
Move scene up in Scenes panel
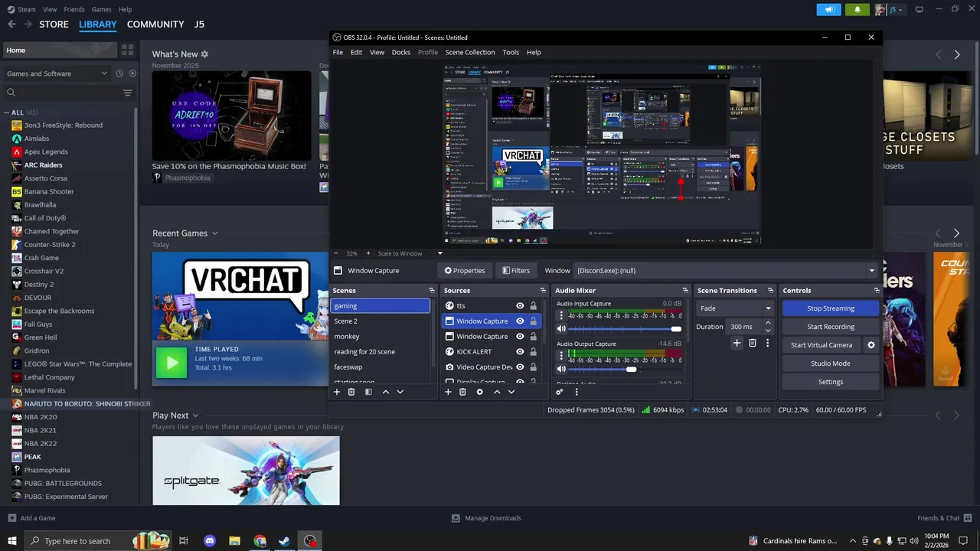tap(385, 392)
